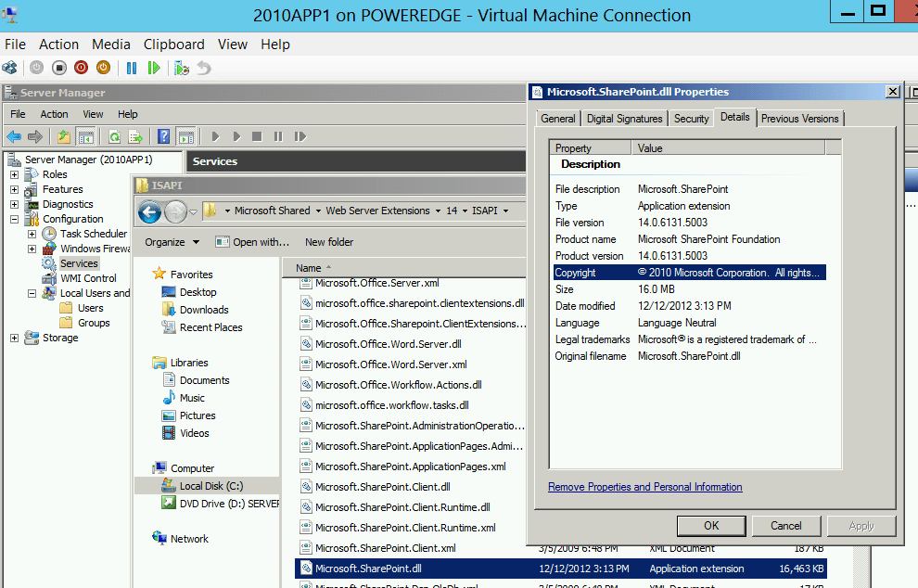Screen dimensions: 918x588
Task: Switch to General tab in Properties
Action: tap(557, 119)
